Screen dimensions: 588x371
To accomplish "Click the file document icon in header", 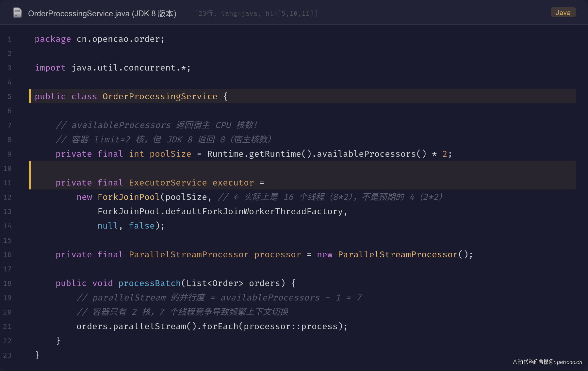I will coord(17,13).
